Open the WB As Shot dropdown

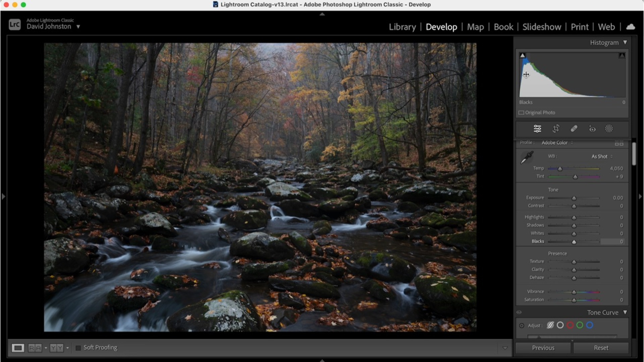click(602, 157)
